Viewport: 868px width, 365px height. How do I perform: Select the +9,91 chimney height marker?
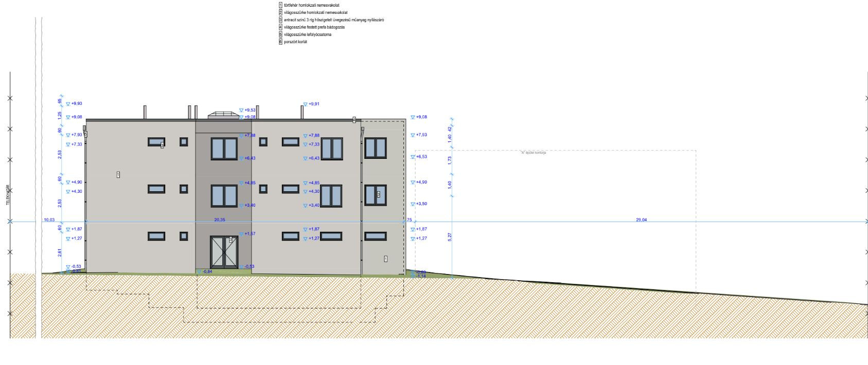305,104
